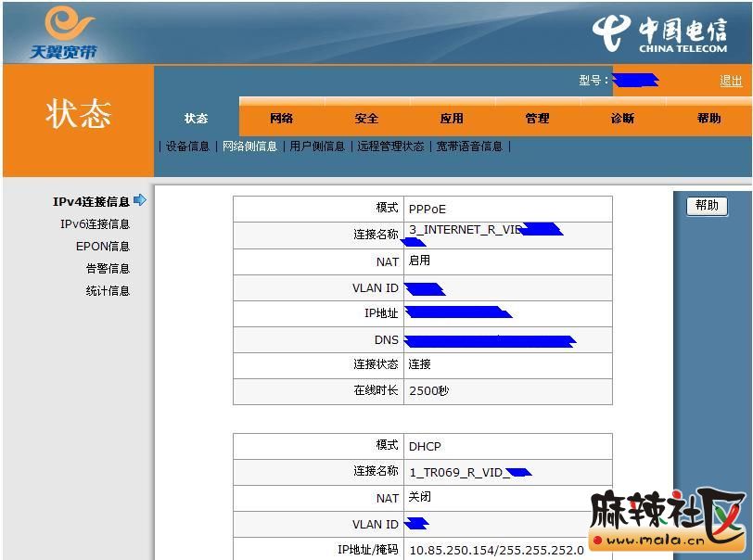This screenshot has height=560, width=753.
Task: Select the 应用 tab
Action: click(x=452, y=119)
